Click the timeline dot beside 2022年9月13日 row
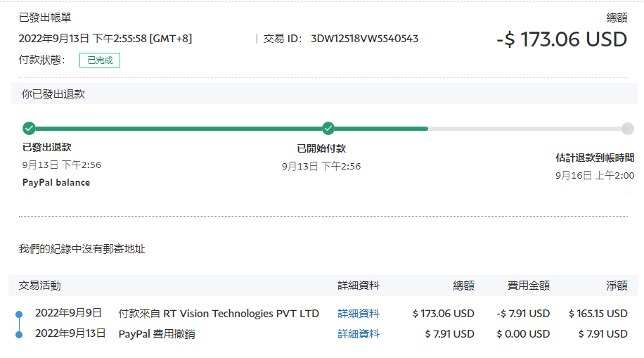 [19, 334]
